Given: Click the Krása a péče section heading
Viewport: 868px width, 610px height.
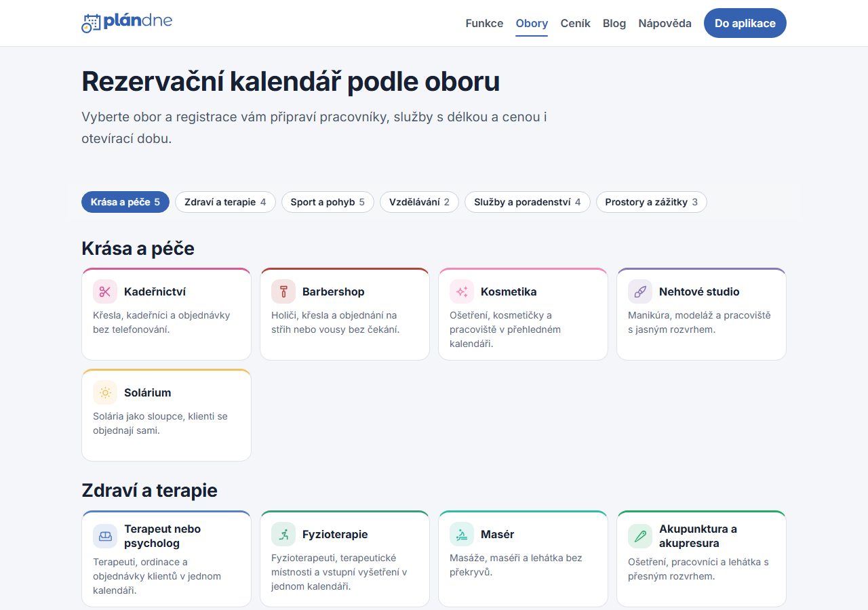Looking at the screenshot, I should [138, 249].
